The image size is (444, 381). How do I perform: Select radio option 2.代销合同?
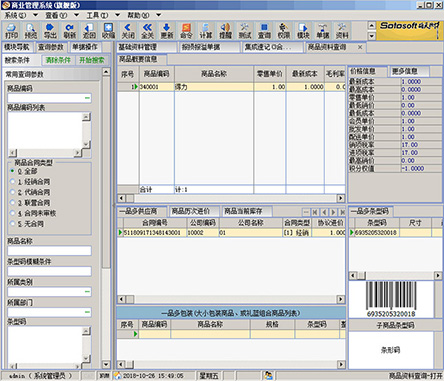pos(13,192)
